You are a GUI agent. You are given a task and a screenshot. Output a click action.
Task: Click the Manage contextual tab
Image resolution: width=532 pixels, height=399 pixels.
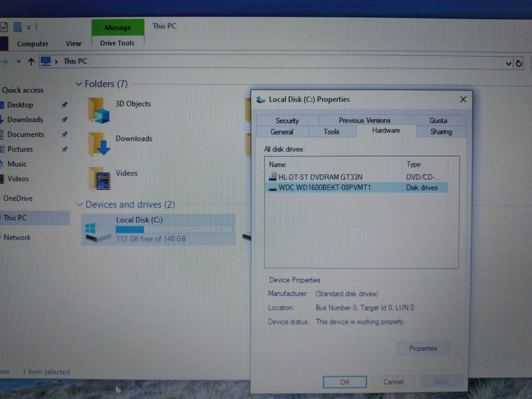pyautogui.click(x=118, y=28)
